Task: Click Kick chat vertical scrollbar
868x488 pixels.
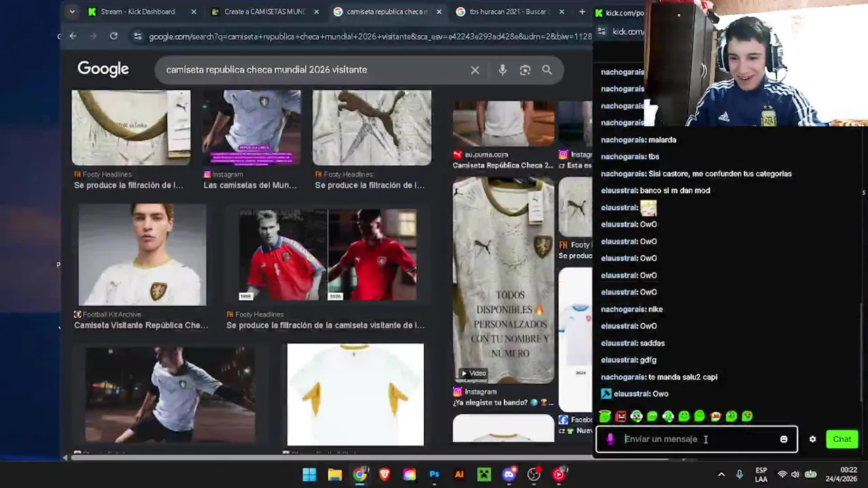Action: pos(863,352)
